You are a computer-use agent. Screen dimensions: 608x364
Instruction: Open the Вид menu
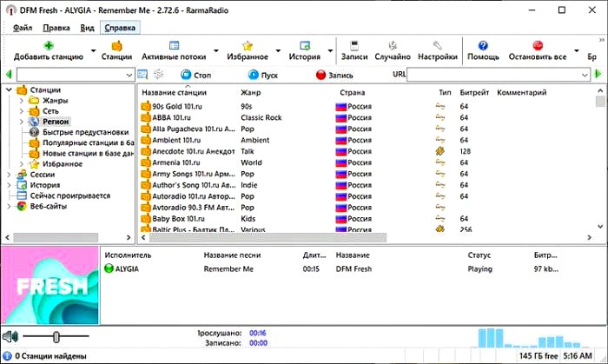pos(87,28)
